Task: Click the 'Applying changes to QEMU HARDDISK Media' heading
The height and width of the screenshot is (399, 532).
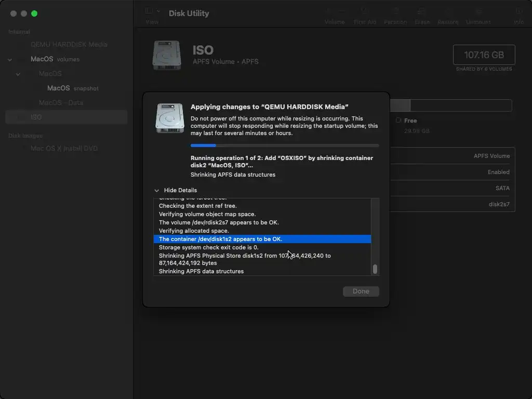Action: [x=270, y=107]
